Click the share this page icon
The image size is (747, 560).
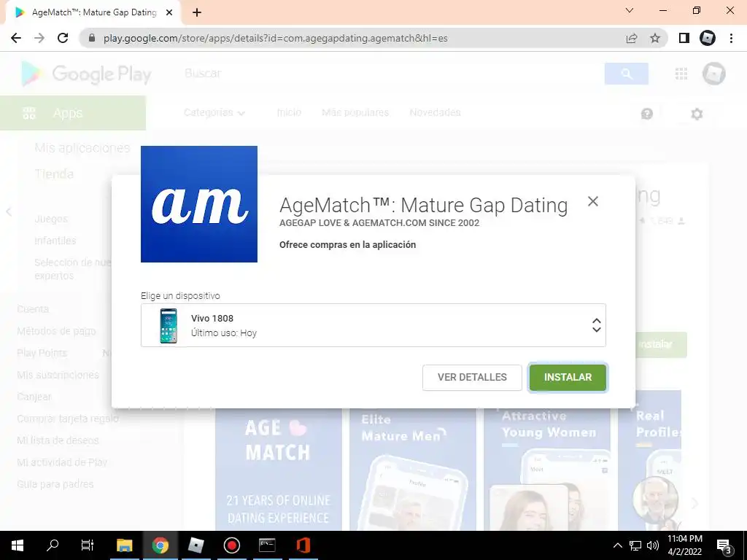pos(632,38)
